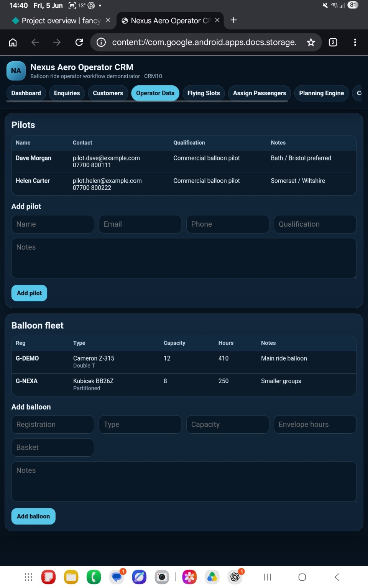Focus the Add balloon Notes textarea

click(x=184, y=482)
